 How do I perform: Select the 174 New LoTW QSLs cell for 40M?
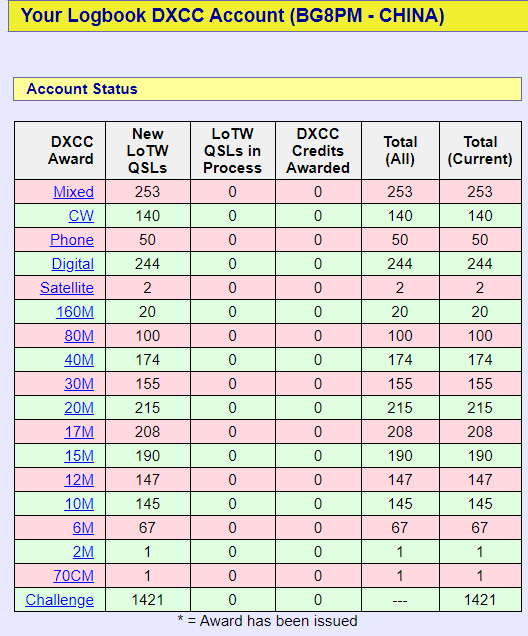[x=148, y=360]
